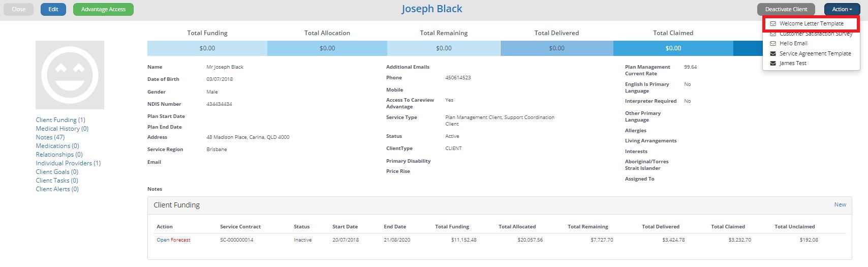Image resolution: width=868 pixels, height=267 pixels.
Task: Click the red Forecast link
Action: (180, 240)
